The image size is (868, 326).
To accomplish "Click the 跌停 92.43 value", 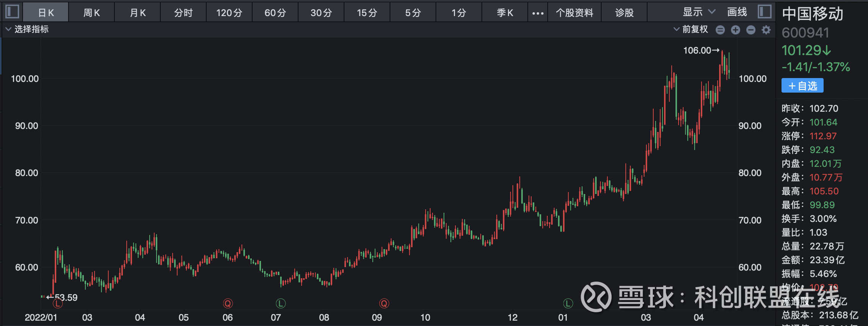I will [x=822, y=150].
